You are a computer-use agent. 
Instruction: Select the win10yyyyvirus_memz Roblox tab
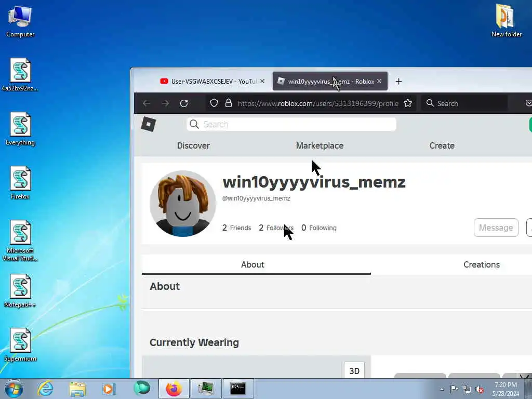330,82
